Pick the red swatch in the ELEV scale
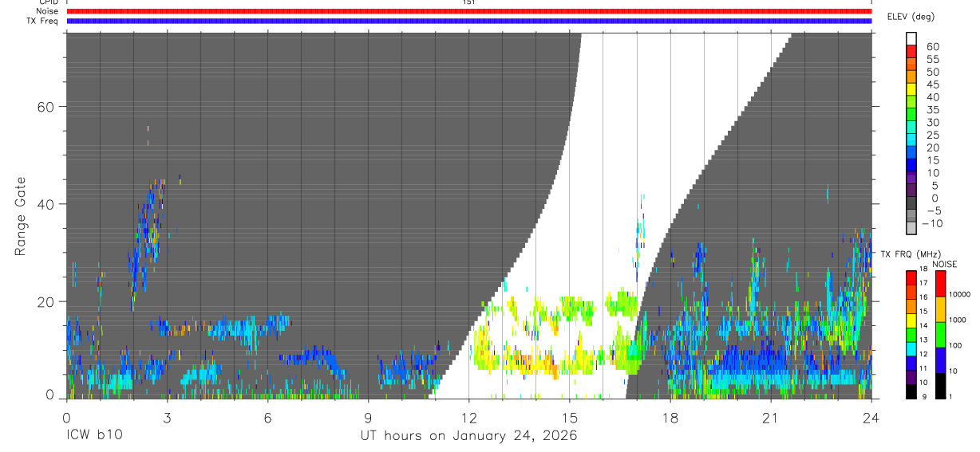This screenshot has height=452, width=980. (911, 49)
